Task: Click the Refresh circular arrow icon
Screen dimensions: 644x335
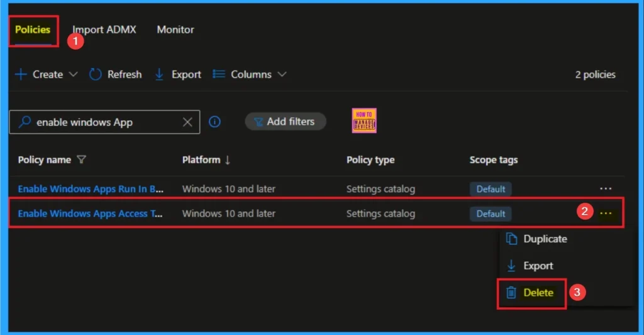Action: tap(96, 74)
